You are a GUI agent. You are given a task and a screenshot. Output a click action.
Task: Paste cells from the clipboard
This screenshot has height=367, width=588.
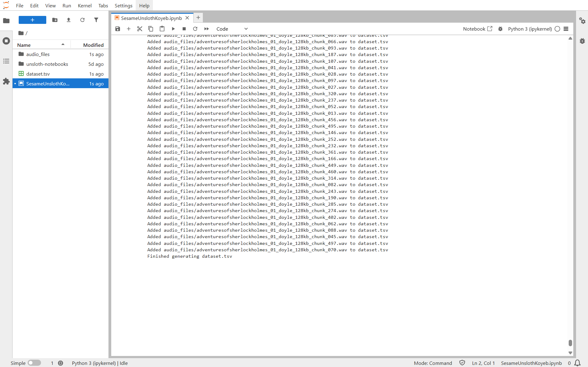point(162,28)
